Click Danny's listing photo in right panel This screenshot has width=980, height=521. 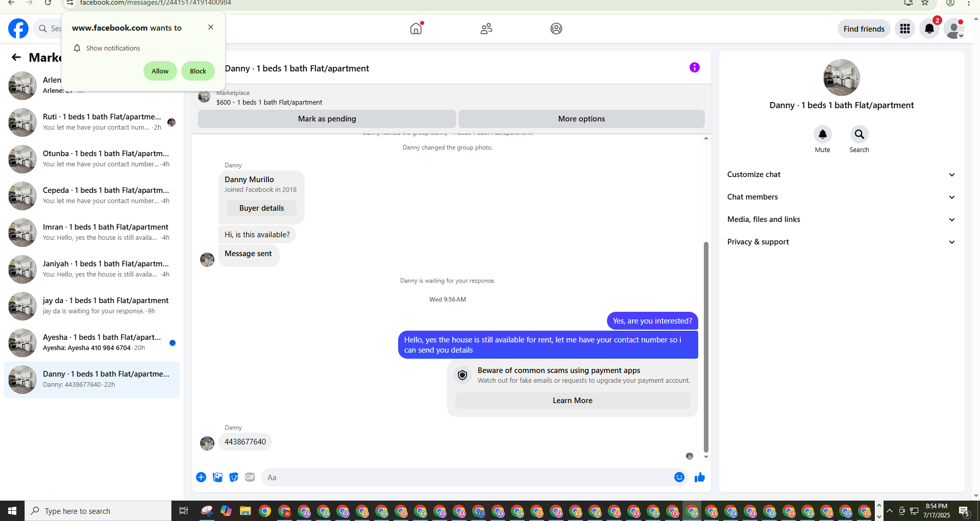[841, 78]
